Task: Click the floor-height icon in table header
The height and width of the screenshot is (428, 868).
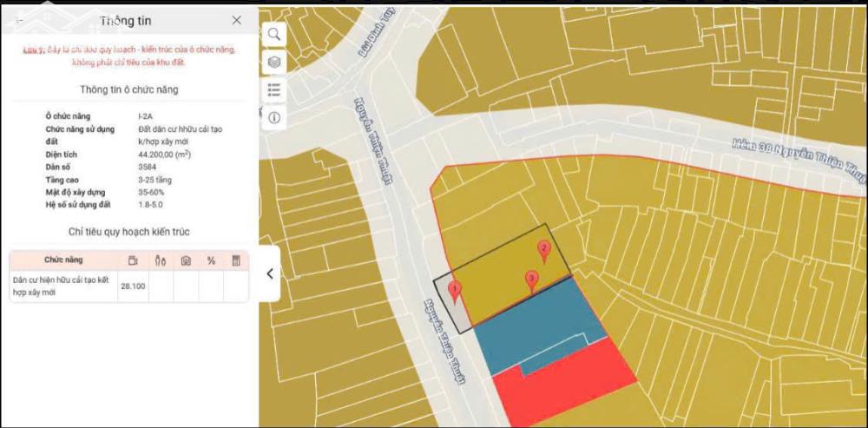Action: coord(186,260)
